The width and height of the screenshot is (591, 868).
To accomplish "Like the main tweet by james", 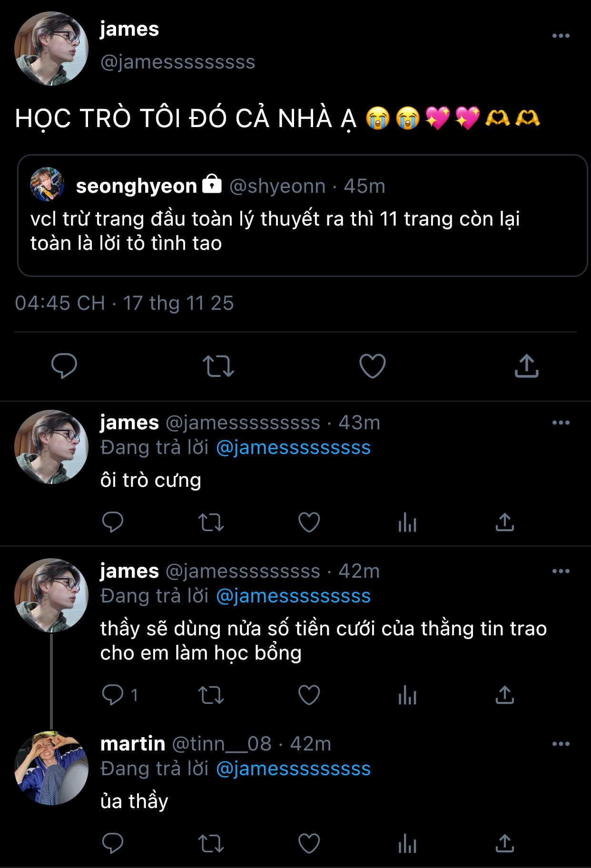I will point(372,366).
